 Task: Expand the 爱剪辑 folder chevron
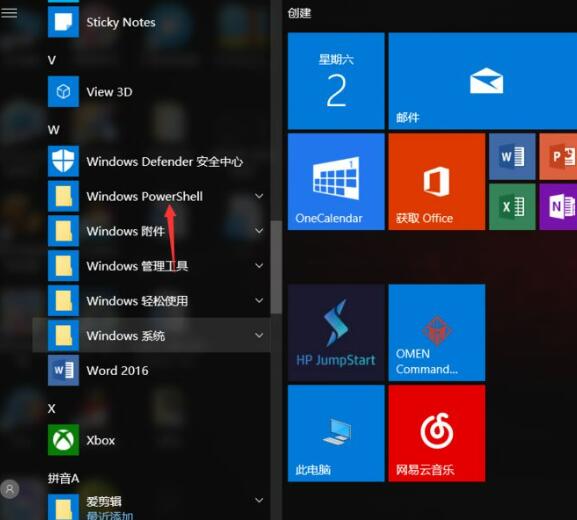pyautogui.click(x=259, y=500)
